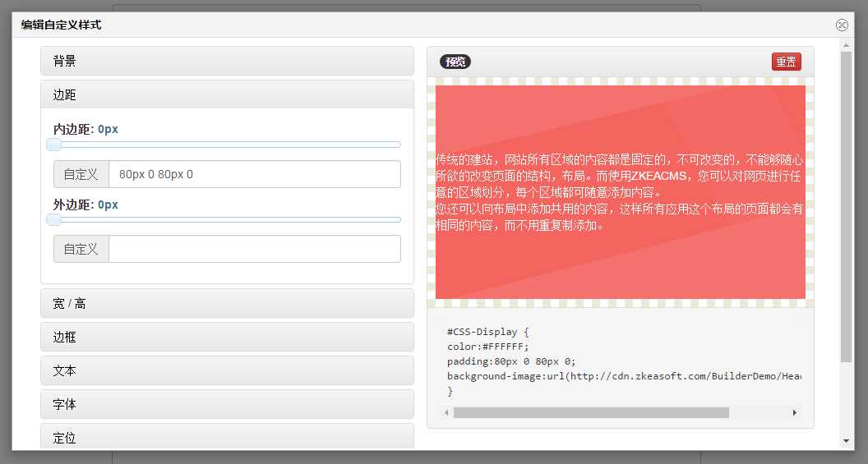The width and height of the screenshot is (868, 464).
Task: Focus the empty 外边距 custom input
Action: coord(255,249)
